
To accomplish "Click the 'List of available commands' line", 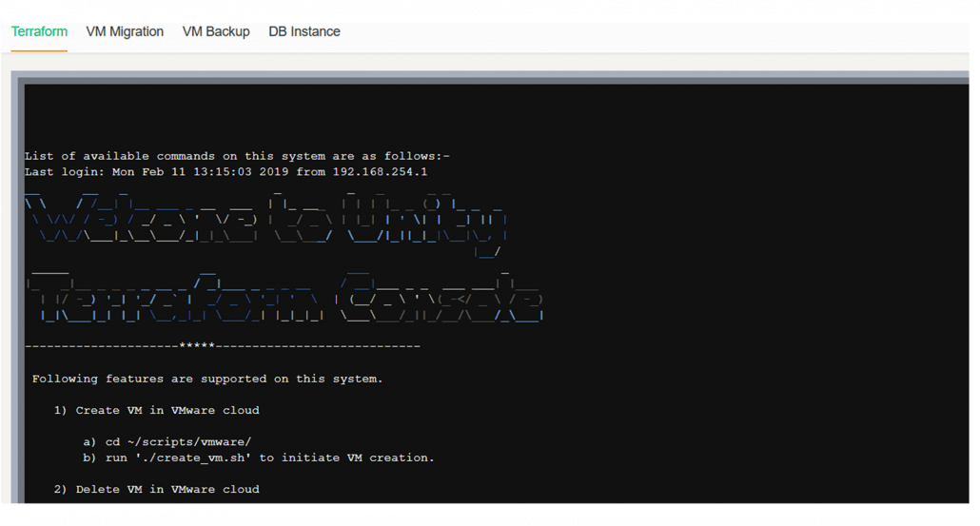I will click(238, 156).
